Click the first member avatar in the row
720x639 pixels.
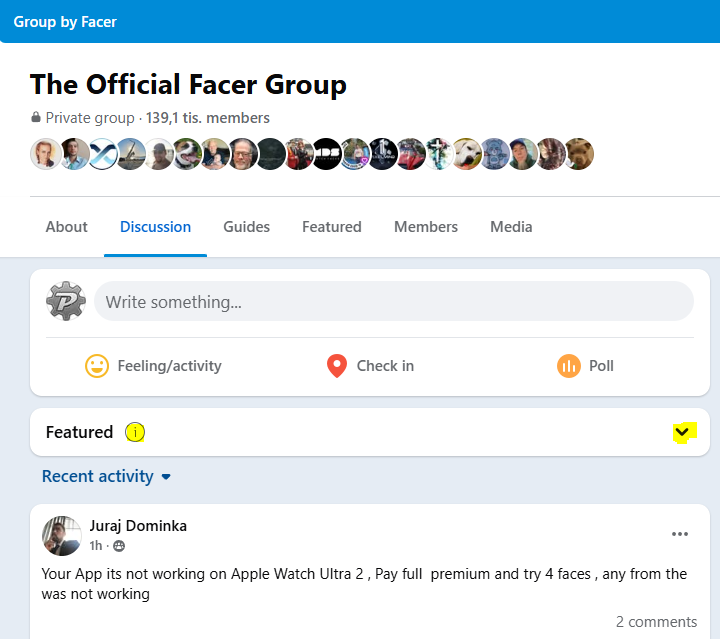tap(46, 154)
